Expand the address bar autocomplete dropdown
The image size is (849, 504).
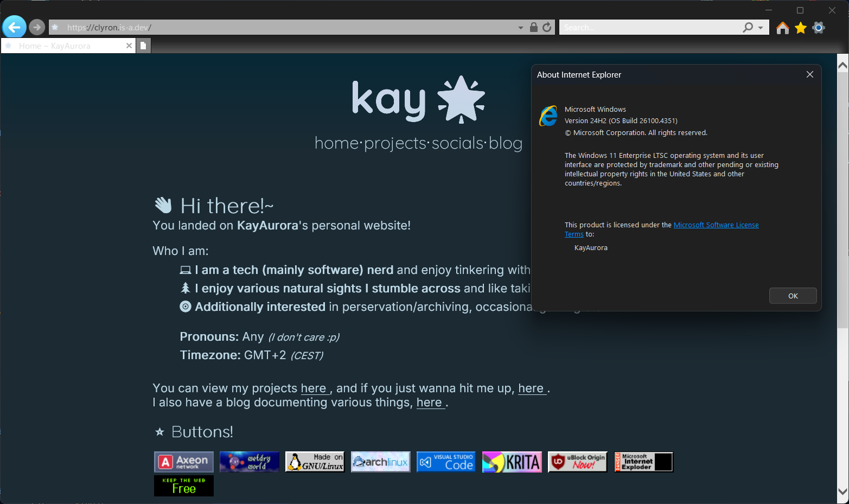coord(521,27)
